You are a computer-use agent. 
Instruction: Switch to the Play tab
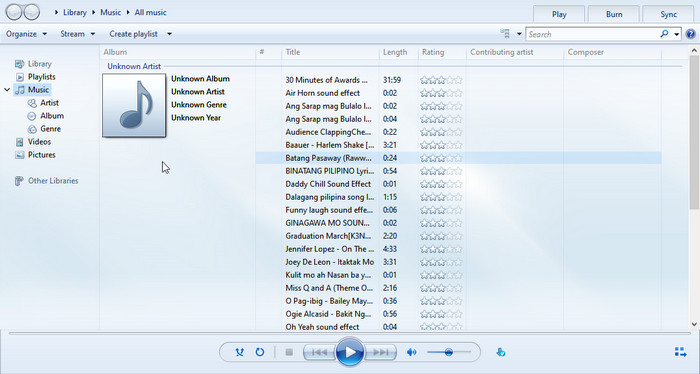pyautogui.click(x=559, y=14)
